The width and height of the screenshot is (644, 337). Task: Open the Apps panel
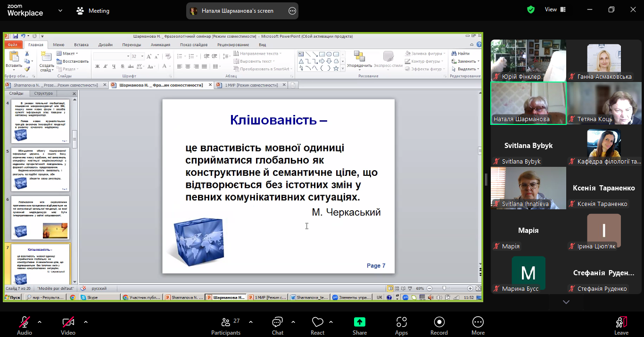pos(401,325)
